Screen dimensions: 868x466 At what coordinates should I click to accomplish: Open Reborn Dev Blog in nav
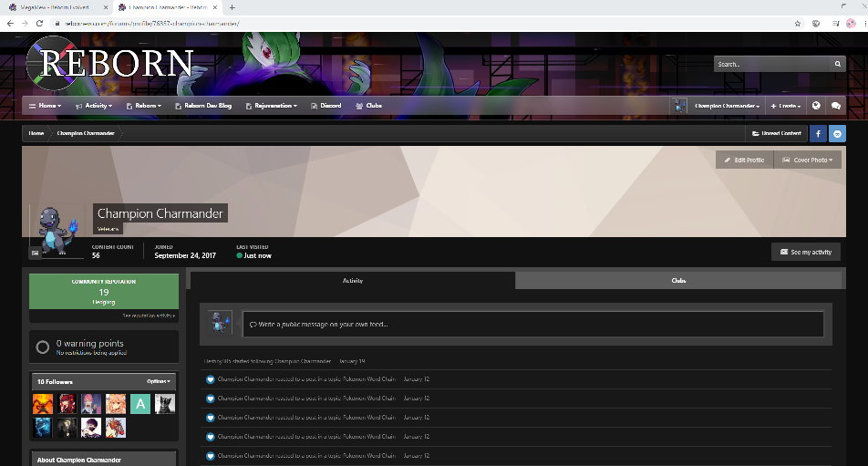click(203, 106)
